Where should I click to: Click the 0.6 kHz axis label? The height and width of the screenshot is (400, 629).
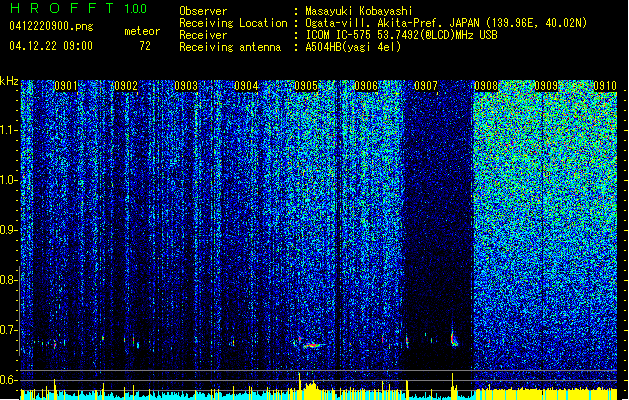click(9, 380)
